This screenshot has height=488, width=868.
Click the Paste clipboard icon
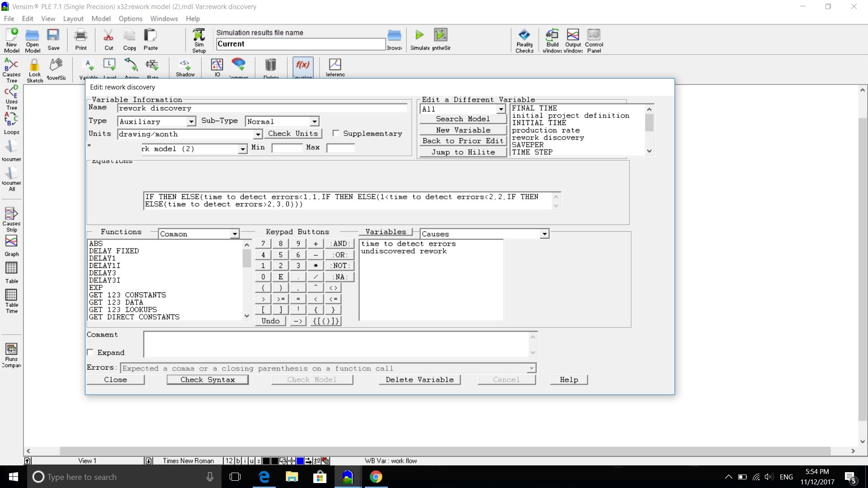tap(151, 40)
